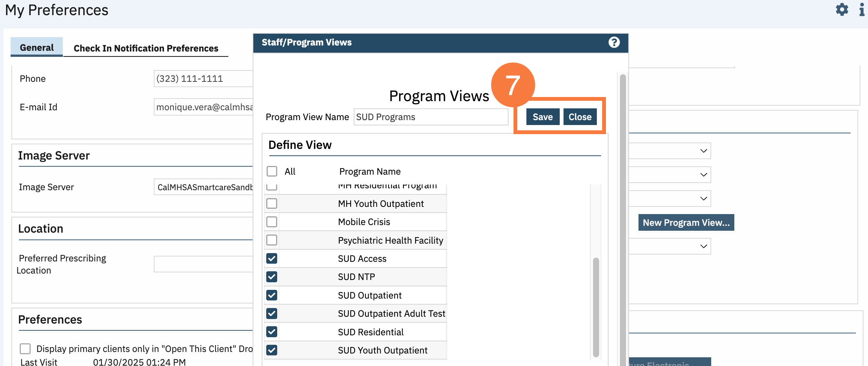Save the SUD Programs view
The width and height of the screenshot is (868, 366).
pos(542,117)
